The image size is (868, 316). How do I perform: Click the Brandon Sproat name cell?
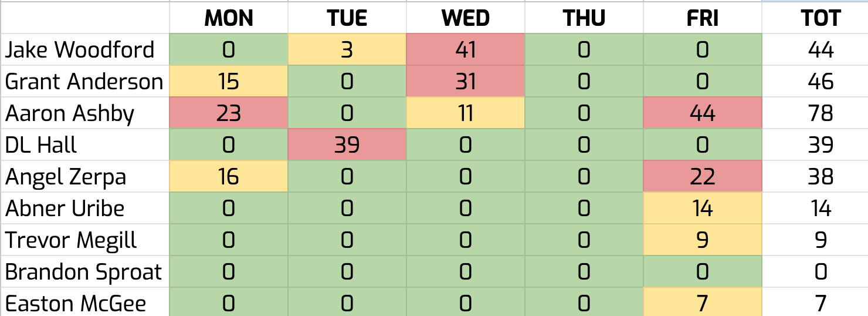pyautogui.click(x=83, y=272)
